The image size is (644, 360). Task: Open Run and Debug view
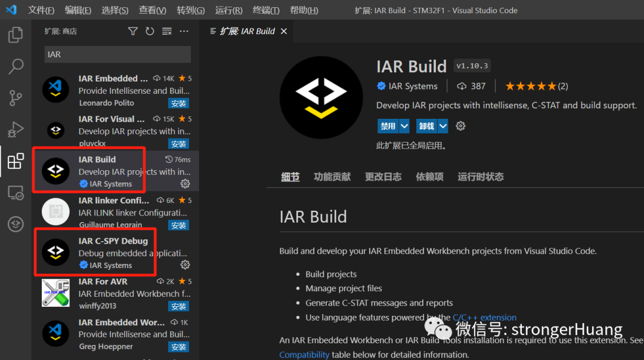[16, 129]
